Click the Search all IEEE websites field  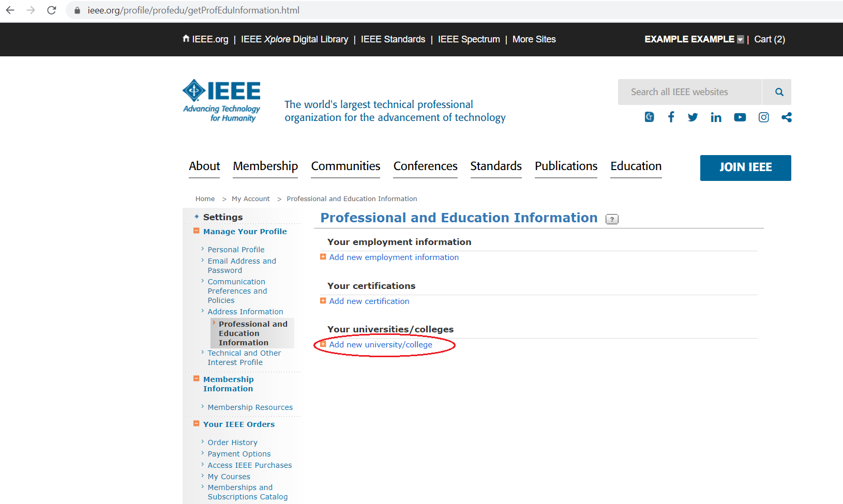(690, 92)
